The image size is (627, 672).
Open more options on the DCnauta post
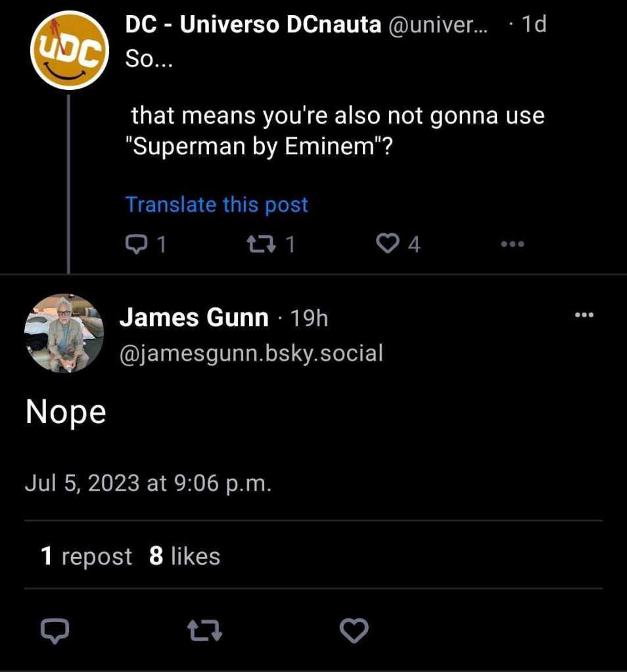(513, 244)
